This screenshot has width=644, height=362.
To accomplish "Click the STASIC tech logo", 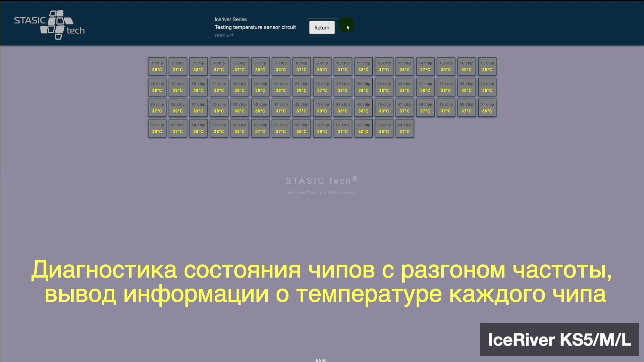I will tap(49, 25).
